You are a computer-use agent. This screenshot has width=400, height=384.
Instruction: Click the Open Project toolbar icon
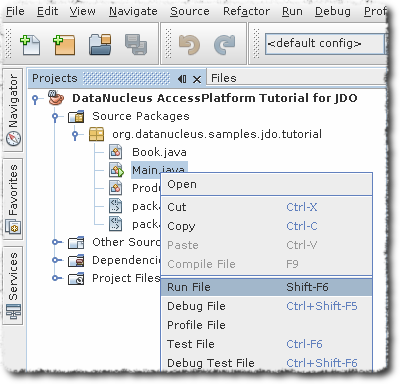(x=100, y=45)
